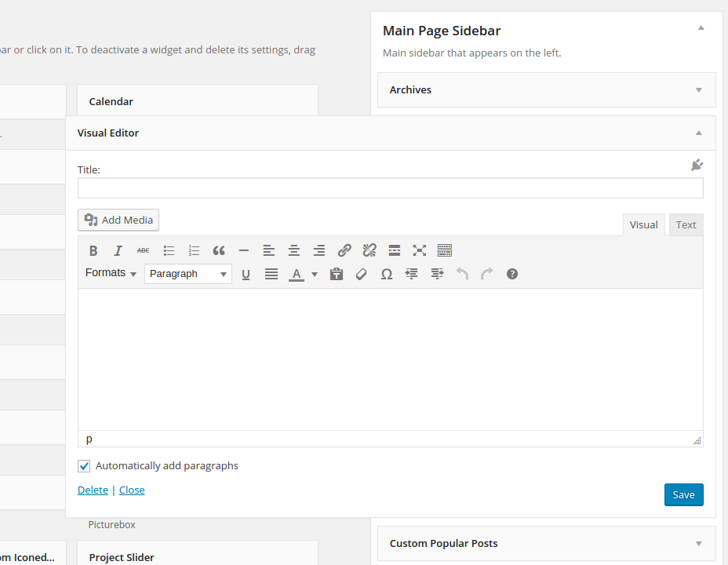Toggle the bulleted list button

(169, 250)
